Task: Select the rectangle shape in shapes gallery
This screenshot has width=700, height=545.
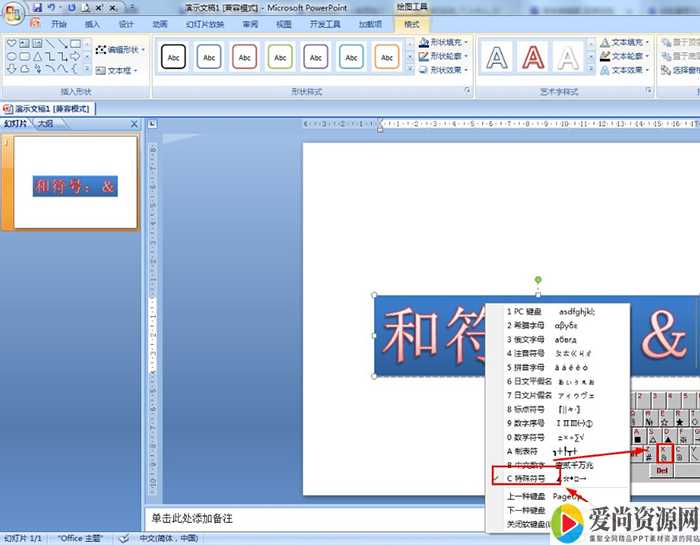Action: point(75,43)
